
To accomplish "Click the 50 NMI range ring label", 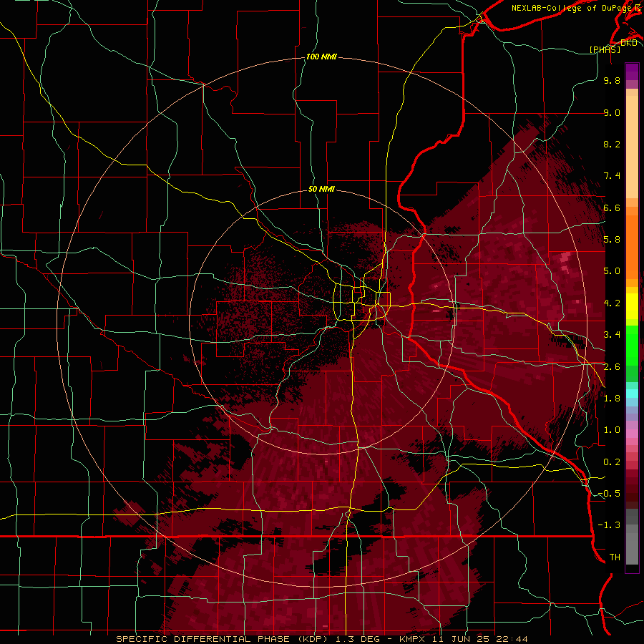I will coord(321,189).
